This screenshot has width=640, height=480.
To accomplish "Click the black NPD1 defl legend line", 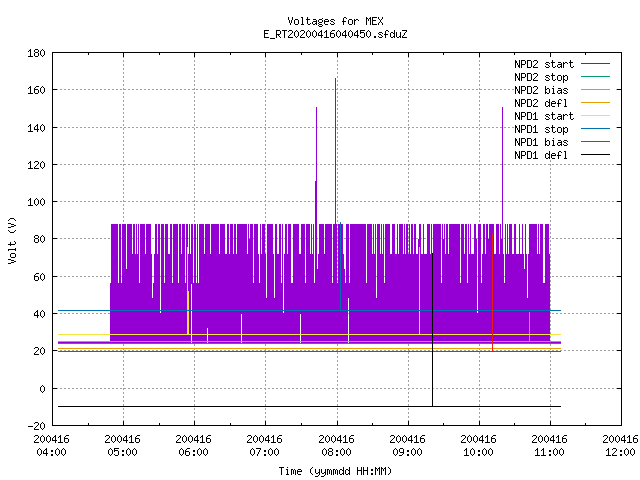I will coord(595,155).
